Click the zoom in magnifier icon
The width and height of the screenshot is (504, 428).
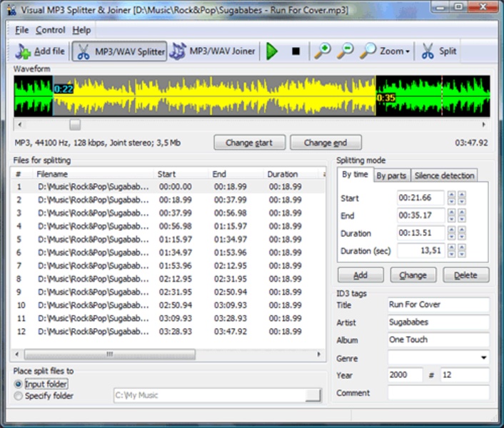(322, 51)
